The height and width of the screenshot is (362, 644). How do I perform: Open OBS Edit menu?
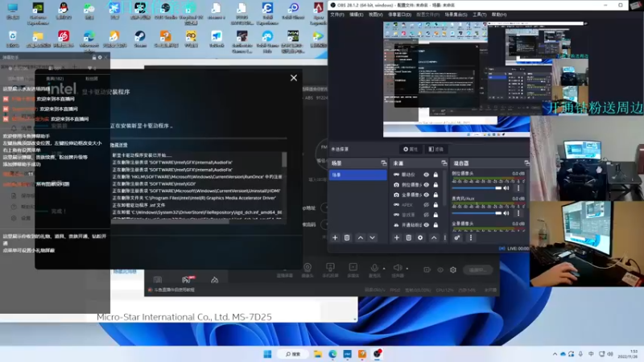tap(356, 14)
